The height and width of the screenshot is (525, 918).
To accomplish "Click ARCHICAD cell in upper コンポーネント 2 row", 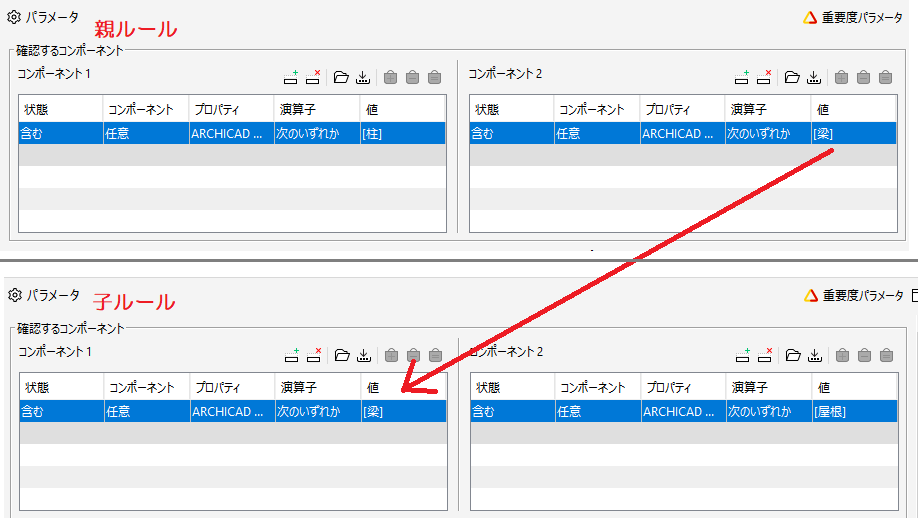I will point(682,133).
